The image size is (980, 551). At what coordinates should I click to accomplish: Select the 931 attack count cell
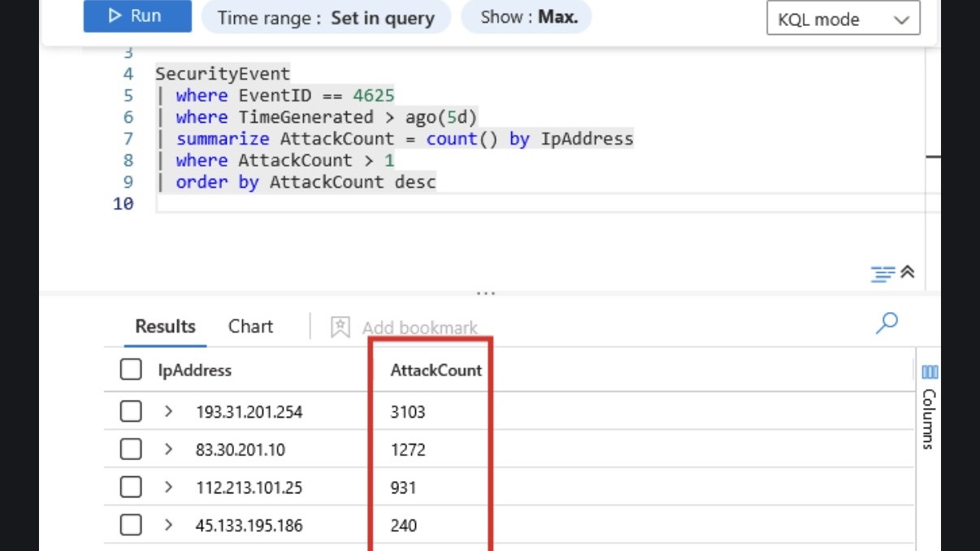point(403,488)
